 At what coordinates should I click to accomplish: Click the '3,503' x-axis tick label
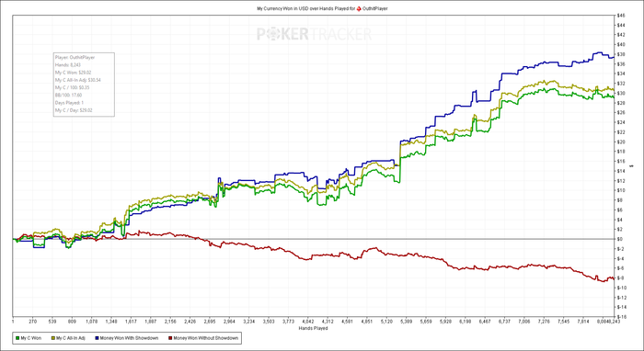tap(269, 323)
